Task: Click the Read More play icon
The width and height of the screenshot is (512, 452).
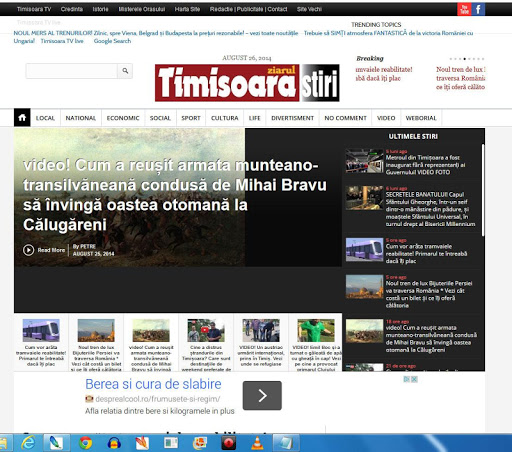Action: click(29, 250)
